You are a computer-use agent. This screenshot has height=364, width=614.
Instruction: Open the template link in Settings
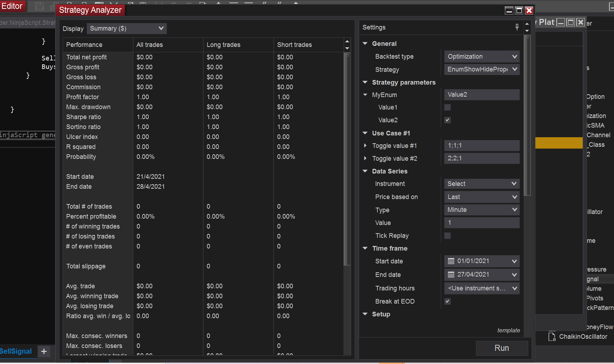(x=509, y=331)
